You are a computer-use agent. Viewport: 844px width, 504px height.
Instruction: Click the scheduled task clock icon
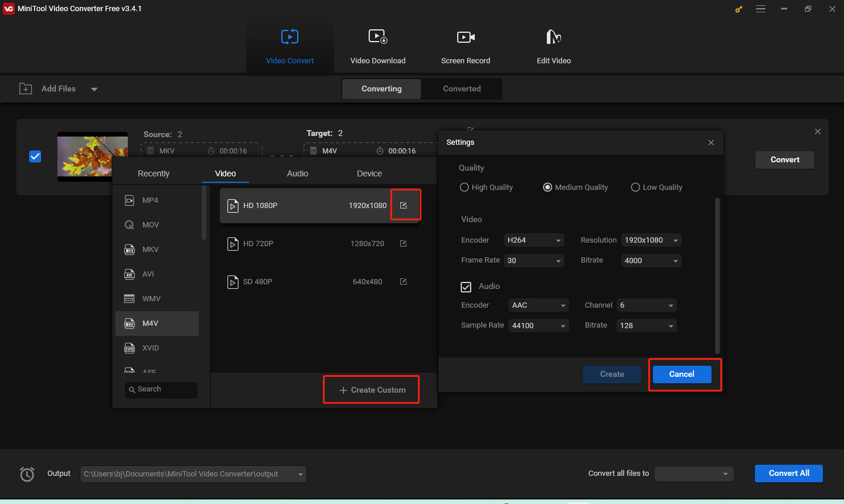click(27, 474)
